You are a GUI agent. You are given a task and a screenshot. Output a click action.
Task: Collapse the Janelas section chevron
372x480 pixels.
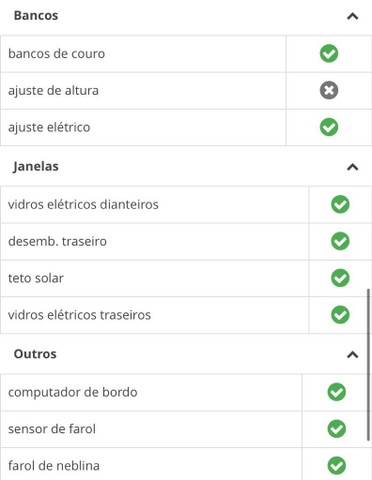(x=353, y=167)
